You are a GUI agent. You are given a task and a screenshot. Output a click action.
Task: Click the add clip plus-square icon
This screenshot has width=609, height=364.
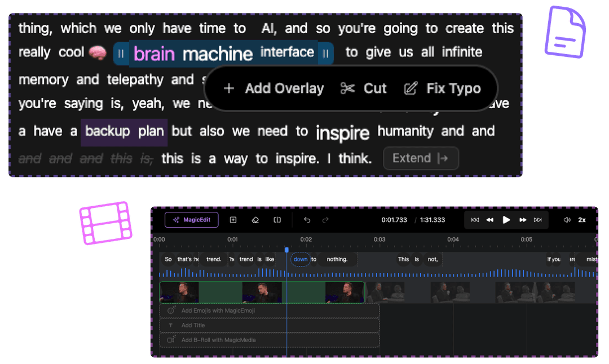tap(233, 220)
